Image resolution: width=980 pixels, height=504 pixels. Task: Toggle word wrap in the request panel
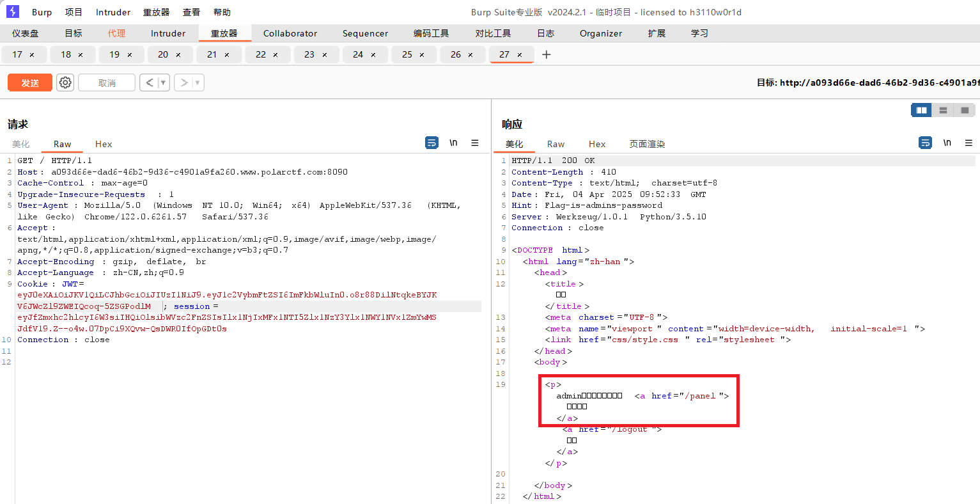coord(432,143)
